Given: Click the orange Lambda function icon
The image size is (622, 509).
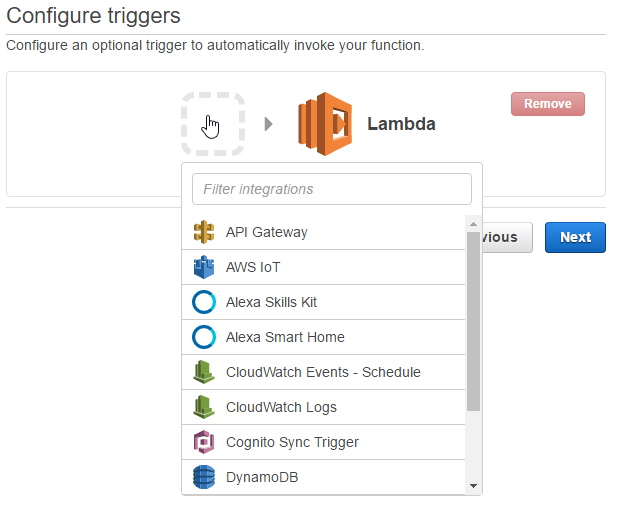Looking at the screenshot, I should coord(325,124).
